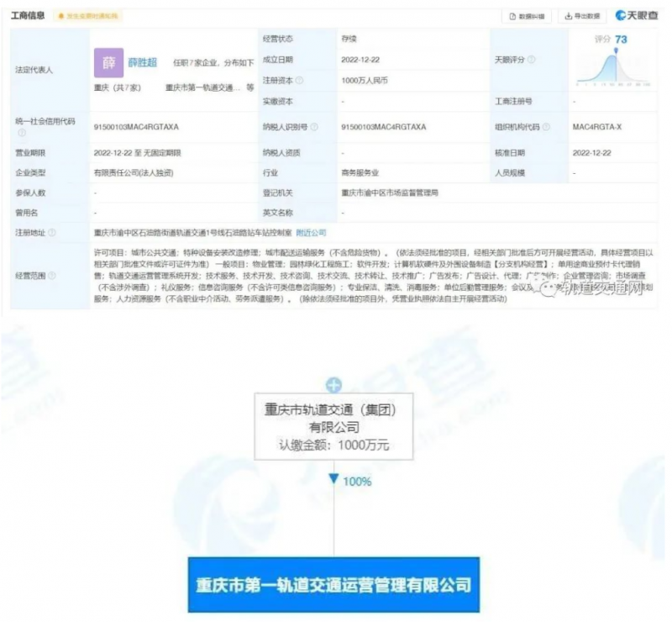Image resolution: width=672 pixels, height=622 pixels.
Task: Open the 附近公司 link
Action: 311,233
